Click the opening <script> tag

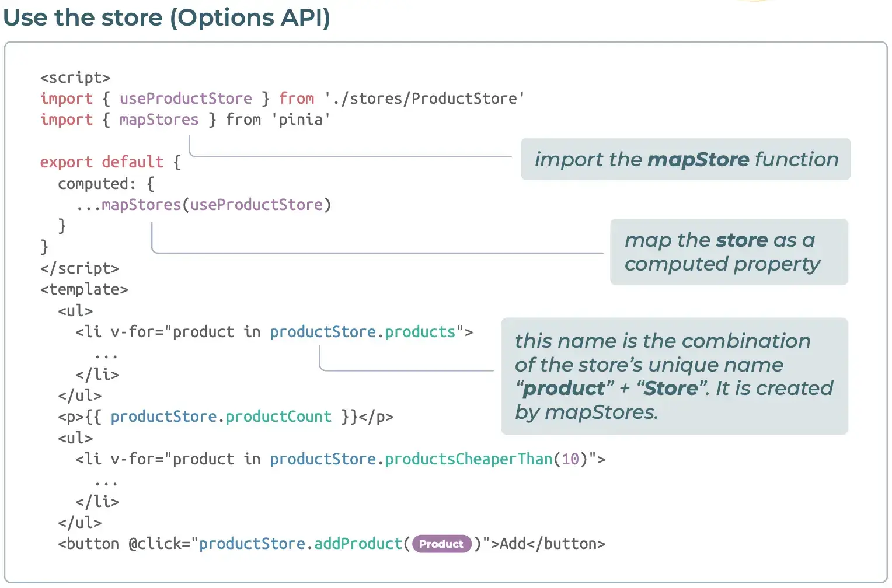pos(75,78)
